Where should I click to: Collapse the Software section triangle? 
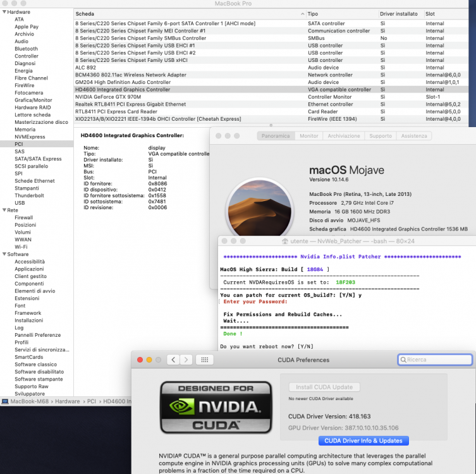tap(4, 254)
